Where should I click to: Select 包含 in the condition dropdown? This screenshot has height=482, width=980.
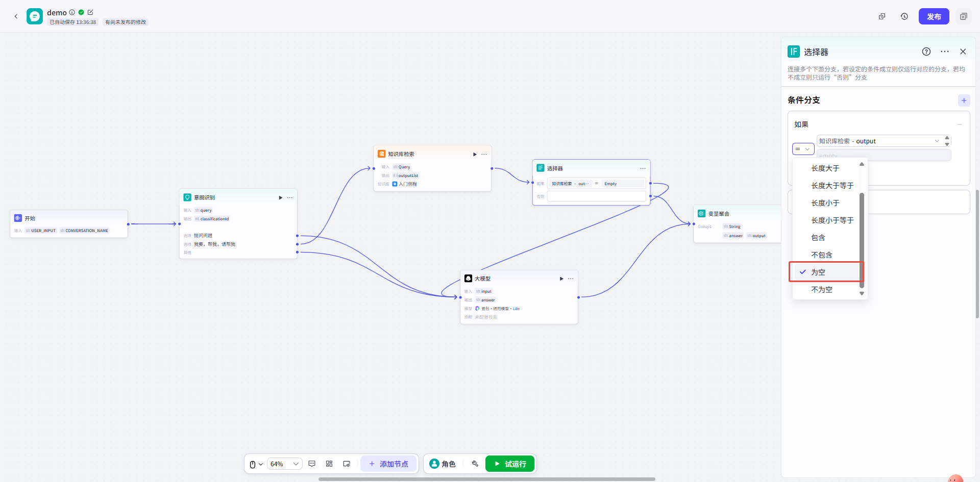point(818,237)
